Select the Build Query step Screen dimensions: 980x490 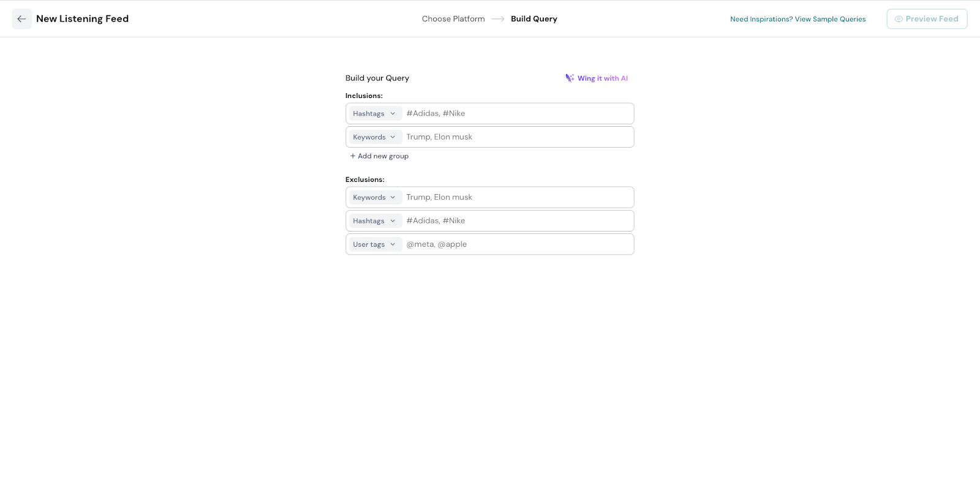[534, 19]
